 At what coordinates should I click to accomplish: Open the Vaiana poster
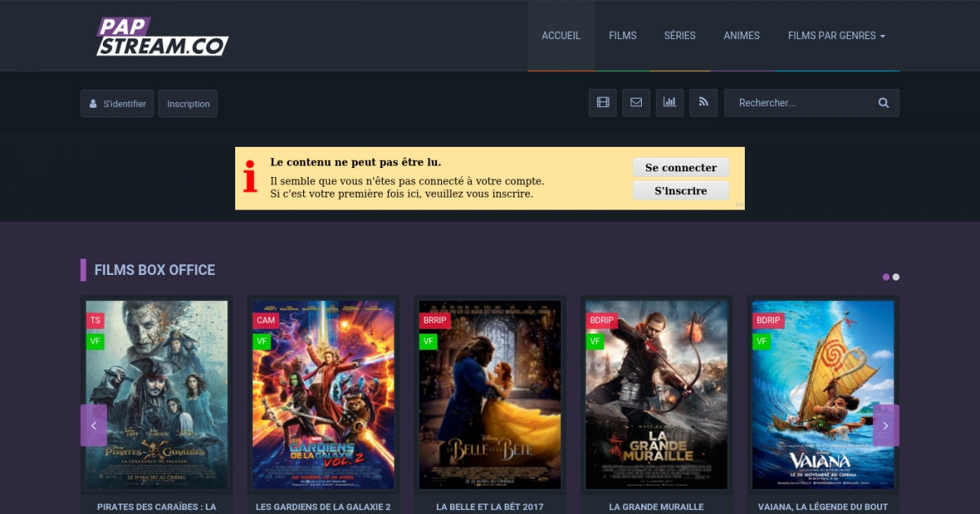tap(822, 395)
